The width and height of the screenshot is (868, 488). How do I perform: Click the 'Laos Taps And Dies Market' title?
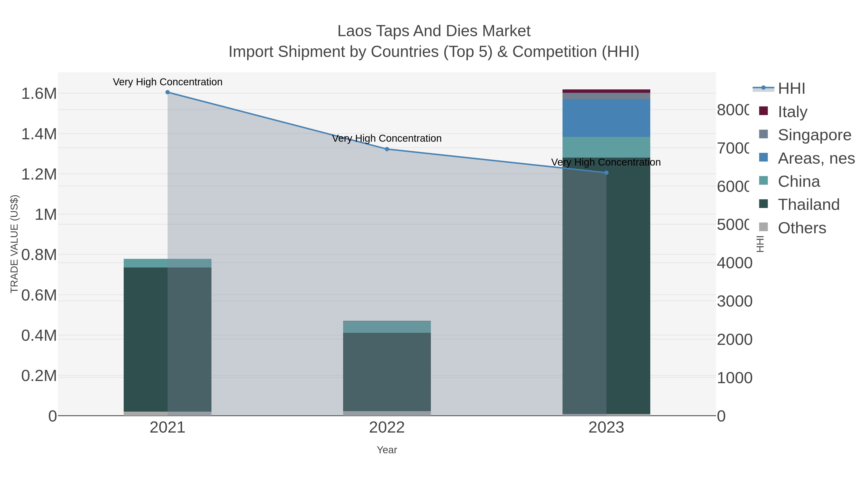pyautogui.click(x=434, y=31)
